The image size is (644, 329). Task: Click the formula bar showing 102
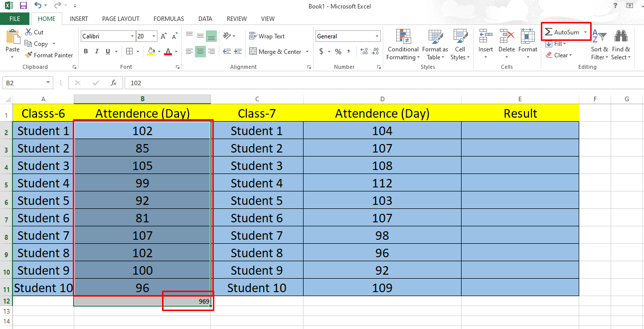(384, 83)
